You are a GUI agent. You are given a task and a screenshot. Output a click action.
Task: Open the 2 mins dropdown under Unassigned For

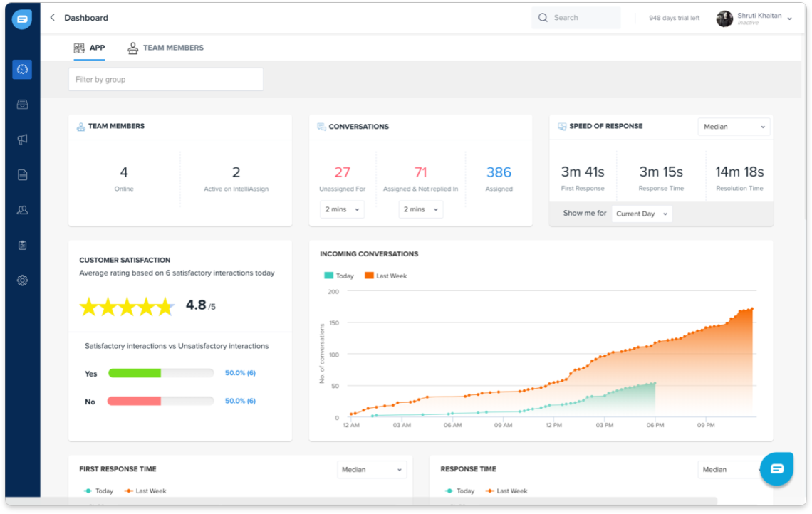(x=342, y=209)
